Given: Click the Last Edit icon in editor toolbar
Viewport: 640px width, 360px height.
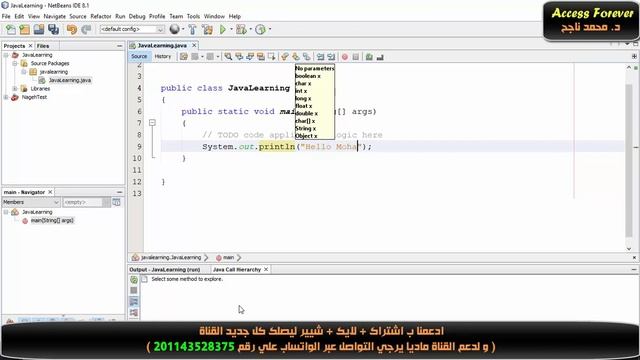Looking at the screenshot, I should pos(184,57).
